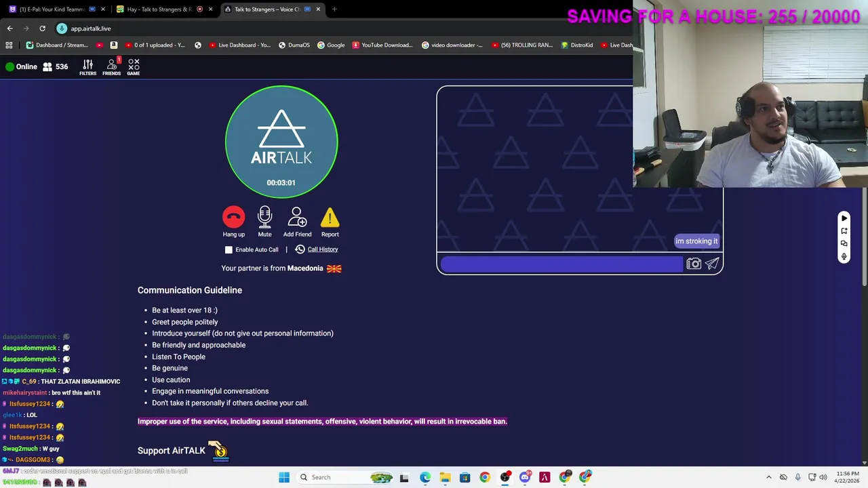This screenshot has width=868, height=488.
Task: Open the Friends list
Action: click(112, 66)
